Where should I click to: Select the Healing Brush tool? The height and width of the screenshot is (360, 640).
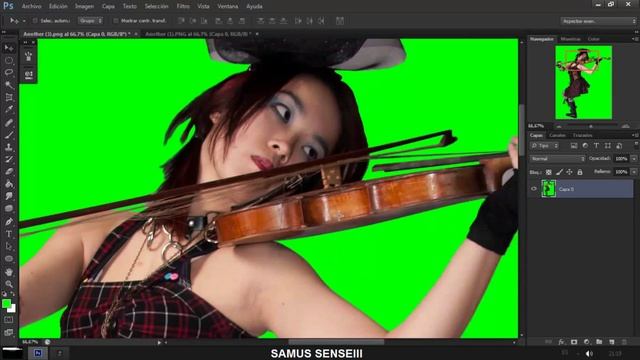click(x=9, y=122)
